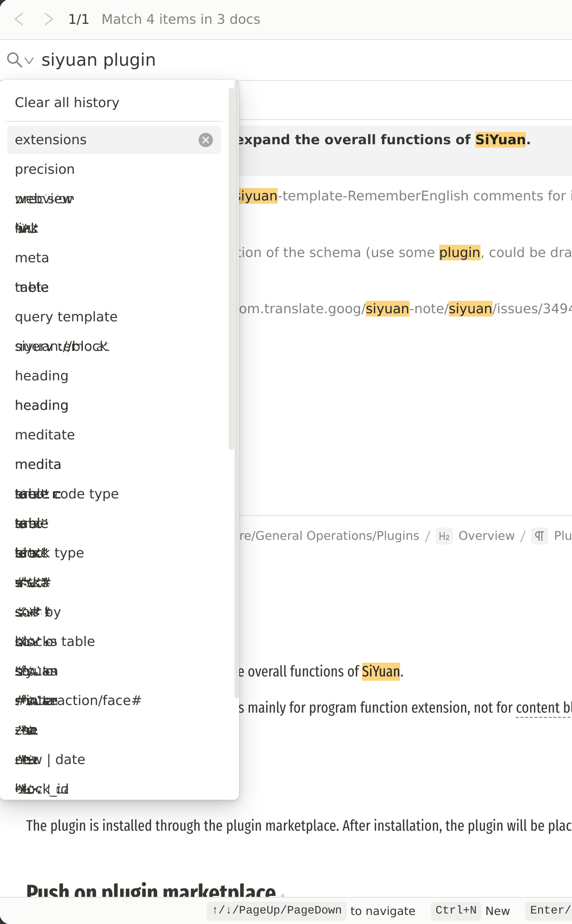572x924 pixels.
Task: Open the siyuan-template-RememberEnglish search result
Action: 405,196
